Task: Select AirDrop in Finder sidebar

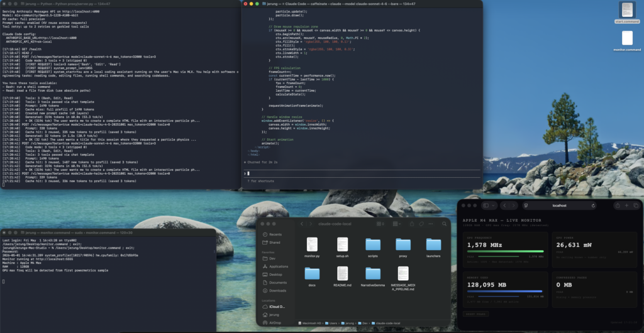Action: point(272,323)
